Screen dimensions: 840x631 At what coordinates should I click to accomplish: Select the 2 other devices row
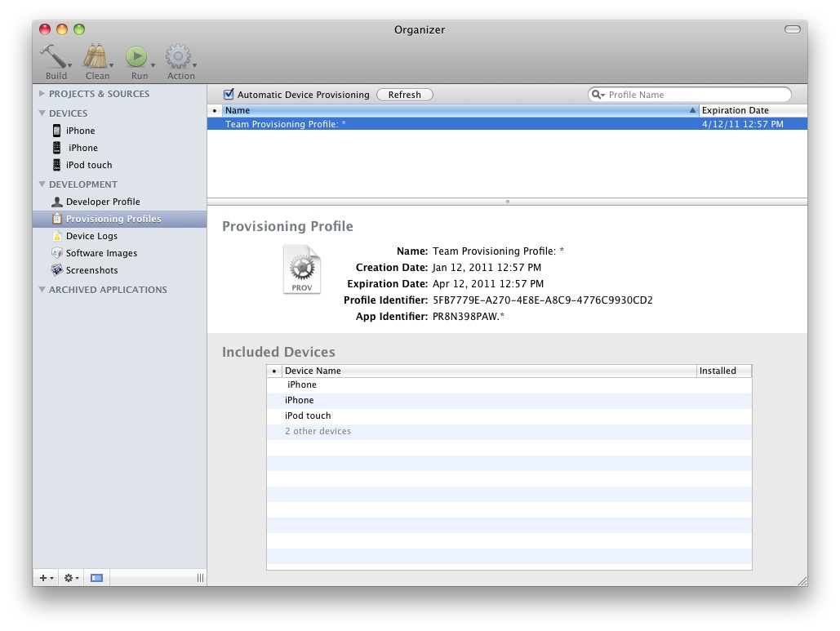coord(509,431)
